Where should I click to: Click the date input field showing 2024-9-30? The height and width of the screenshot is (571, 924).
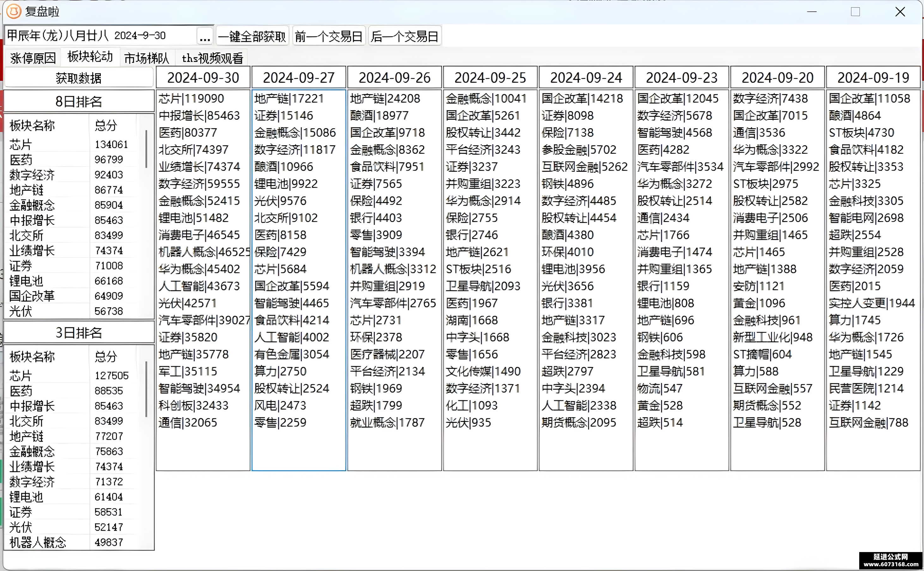[x=100, y=36]
